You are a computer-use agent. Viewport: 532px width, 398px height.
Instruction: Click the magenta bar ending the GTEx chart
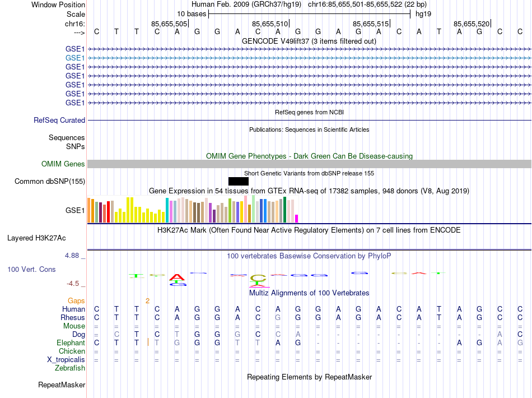point(297,219)
